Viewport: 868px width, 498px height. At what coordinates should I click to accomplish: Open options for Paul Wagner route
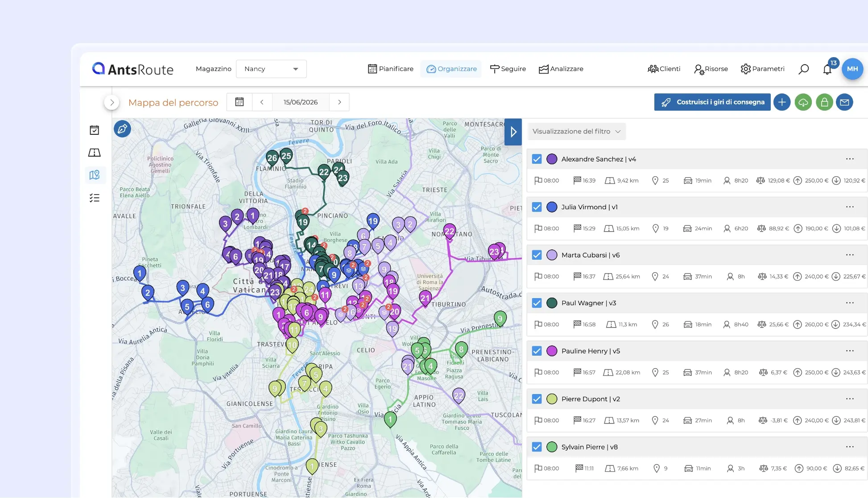pos(850,303)
